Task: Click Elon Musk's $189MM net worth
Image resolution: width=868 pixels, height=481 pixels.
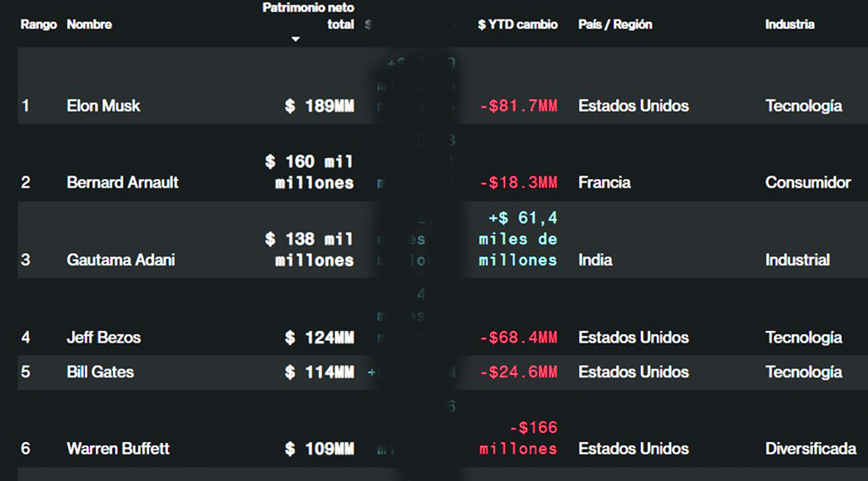Action: point(320,106)
